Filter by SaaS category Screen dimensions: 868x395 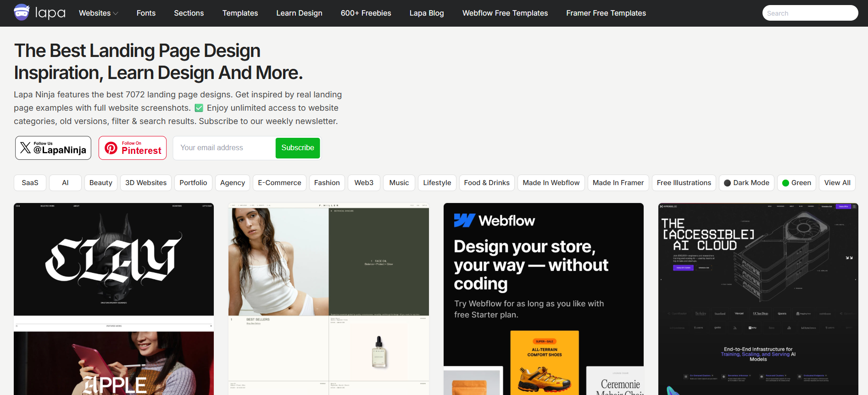pos(30,183)
